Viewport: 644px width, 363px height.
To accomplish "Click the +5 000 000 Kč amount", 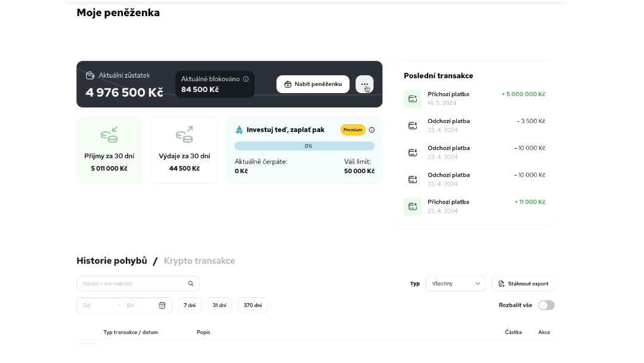I will [x=524, y=94].
